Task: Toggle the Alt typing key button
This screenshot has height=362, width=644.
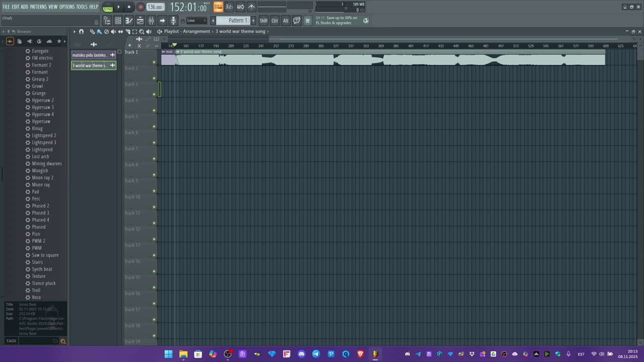Action: (x=286, y=21)
